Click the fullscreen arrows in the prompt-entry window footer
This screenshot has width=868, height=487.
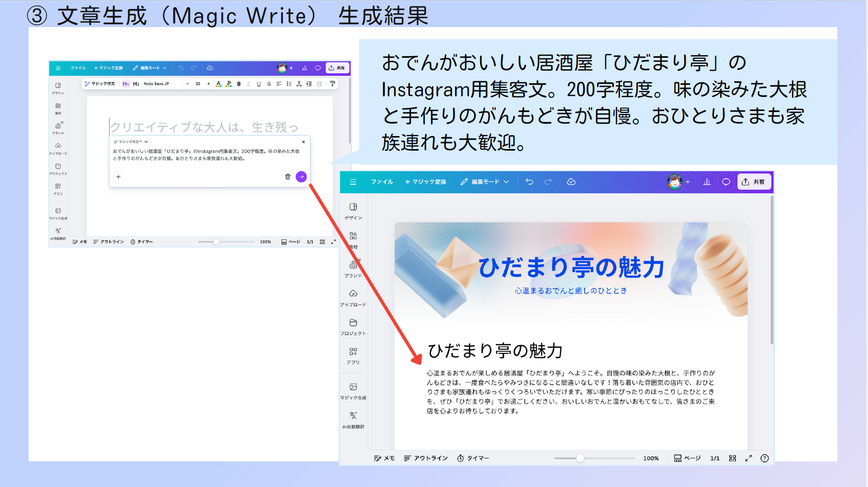click(x=334, y=242)
